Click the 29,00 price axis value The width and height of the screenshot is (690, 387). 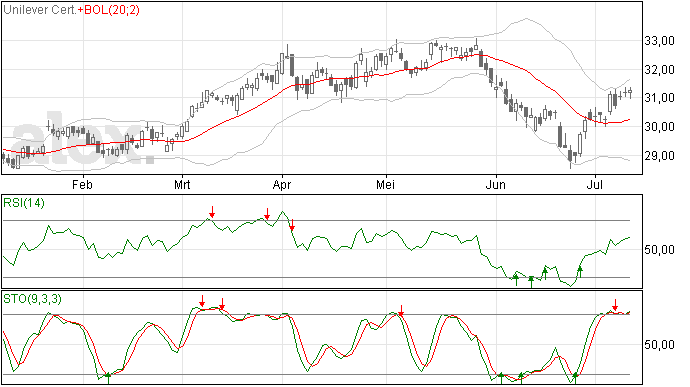click(660, 155)
